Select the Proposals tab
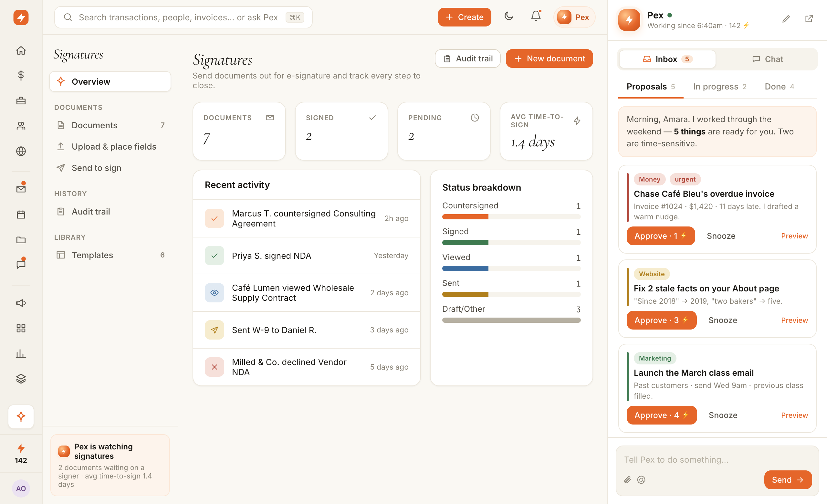827x504 pixels. 651,87
